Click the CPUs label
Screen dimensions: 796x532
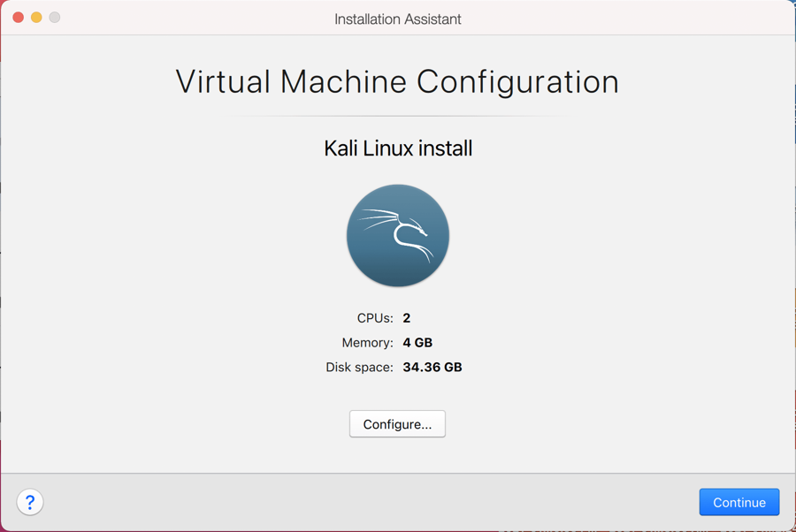375,318
